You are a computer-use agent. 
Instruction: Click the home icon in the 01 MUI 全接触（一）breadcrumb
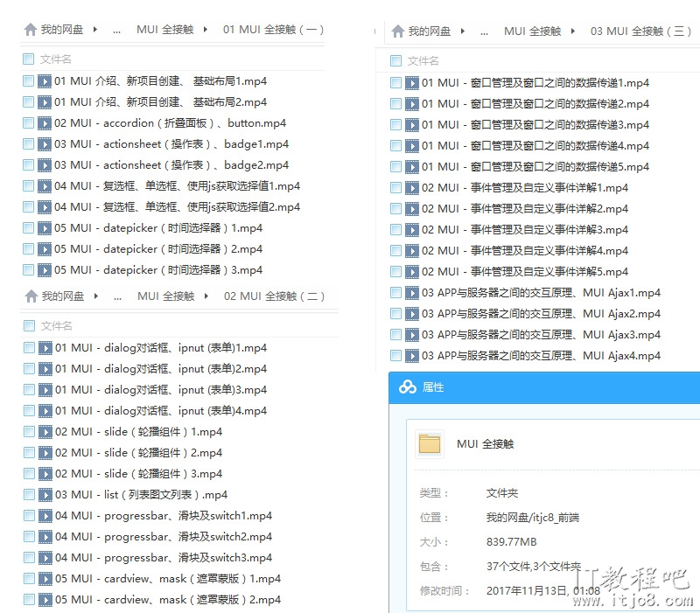point(31,30)
